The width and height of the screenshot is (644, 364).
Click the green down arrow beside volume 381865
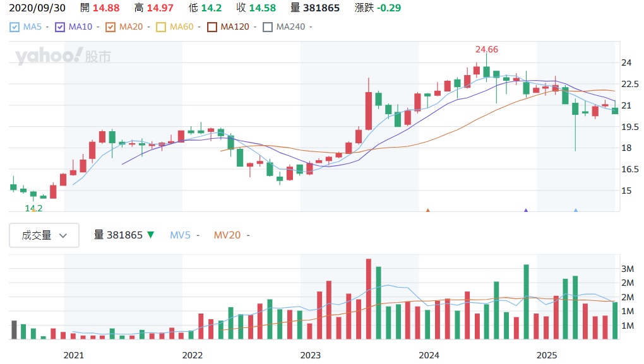click(x=150, y=235)
